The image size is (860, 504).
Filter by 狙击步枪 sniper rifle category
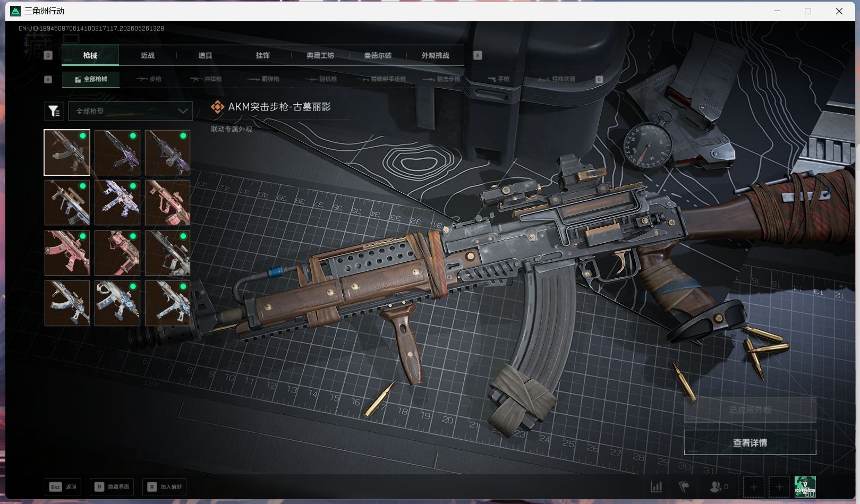tap(442, 79)
